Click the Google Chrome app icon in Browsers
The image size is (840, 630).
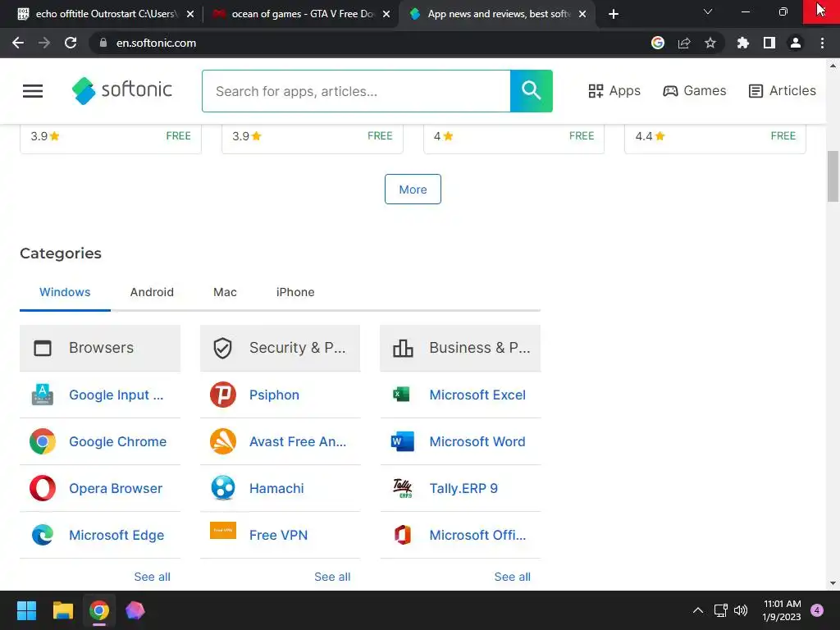43,441
